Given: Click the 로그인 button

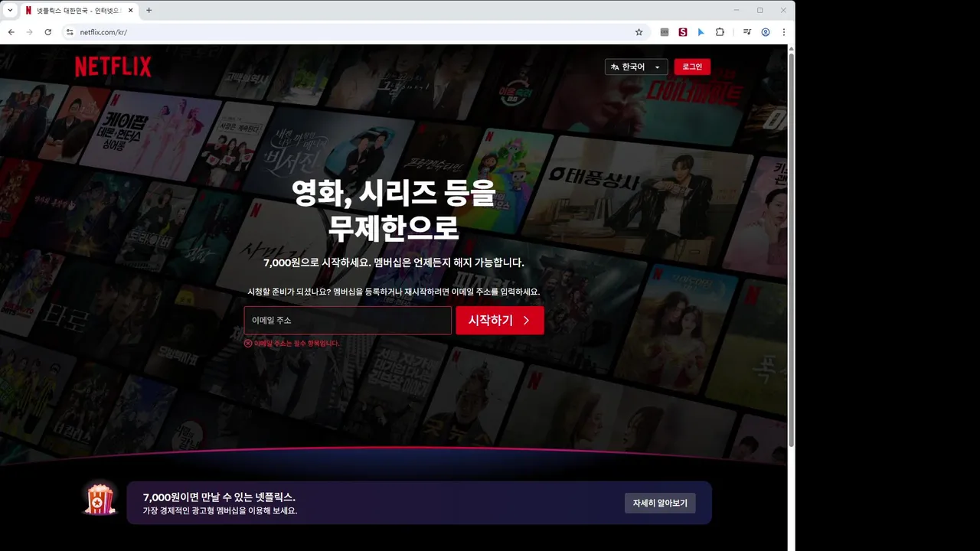Looking at the screenshot, I should 692,67.
